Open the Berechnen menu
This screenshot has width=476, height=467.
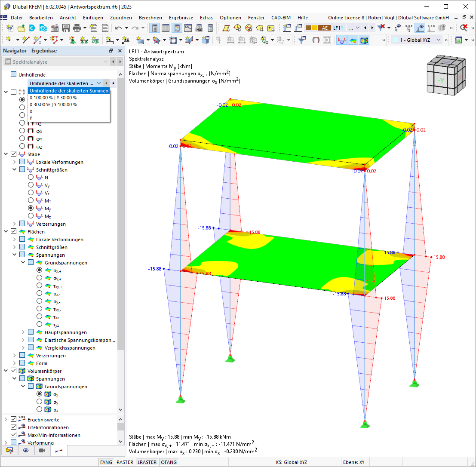[x=150, y=18]
